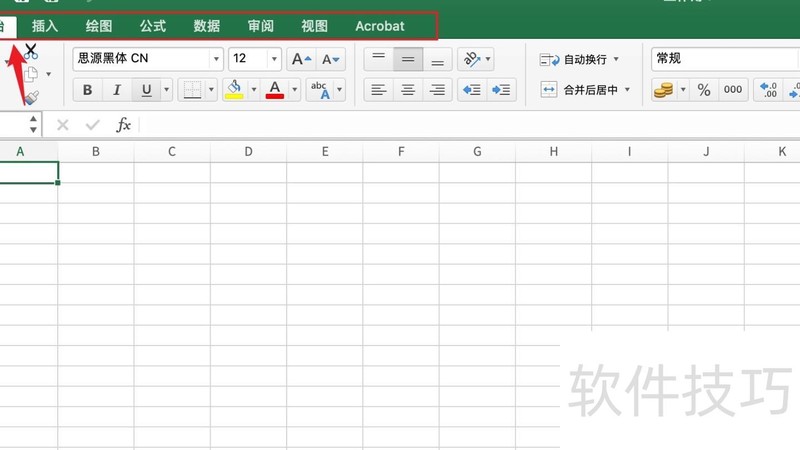Align text to vertical middle

coord(408,59)
